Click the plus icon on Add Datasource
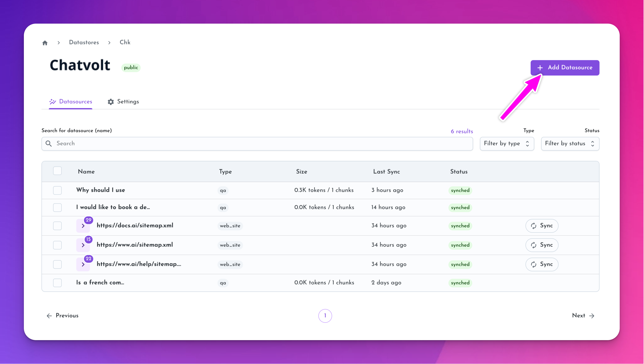The height and width of the screenshot is (364, 644). pyautogui.click(x=540, y=68)
